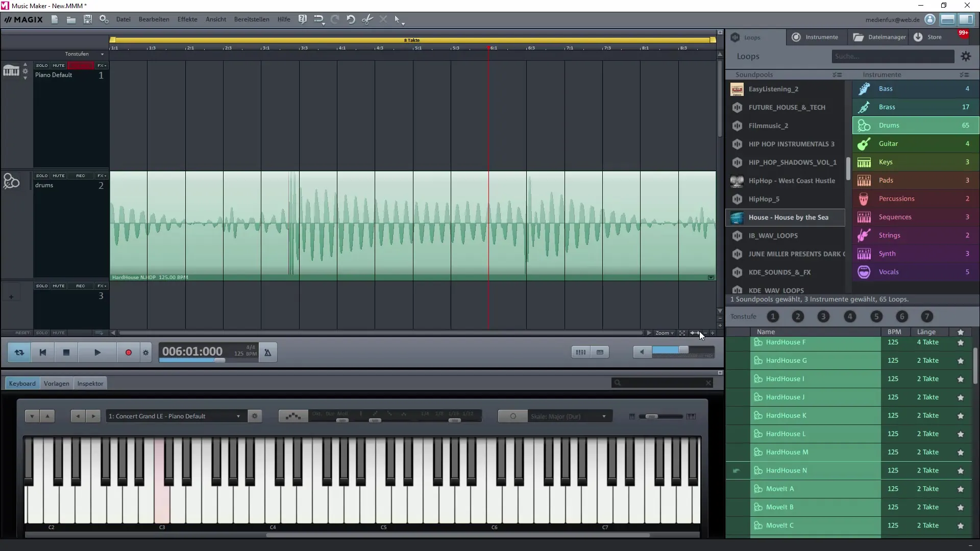Viewport: 980px width, 551px height.
Task: Open FX menu on Piano Default track
Action: [x=102, y=65]
